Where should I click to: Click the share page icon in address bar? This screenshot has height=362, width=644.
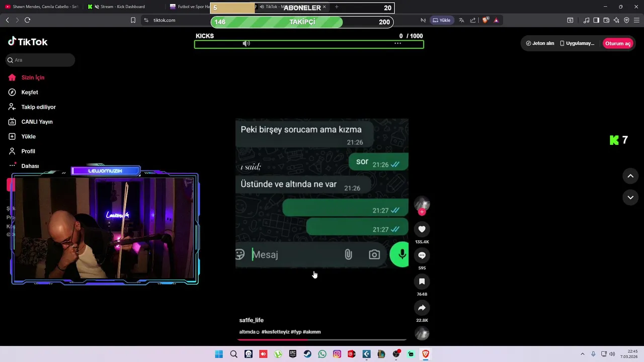473,20
